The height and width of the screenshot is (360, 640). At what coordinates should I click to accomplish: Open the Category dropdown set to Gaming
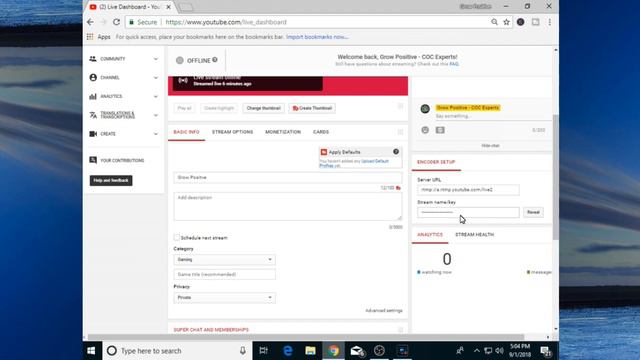[224, 260]
